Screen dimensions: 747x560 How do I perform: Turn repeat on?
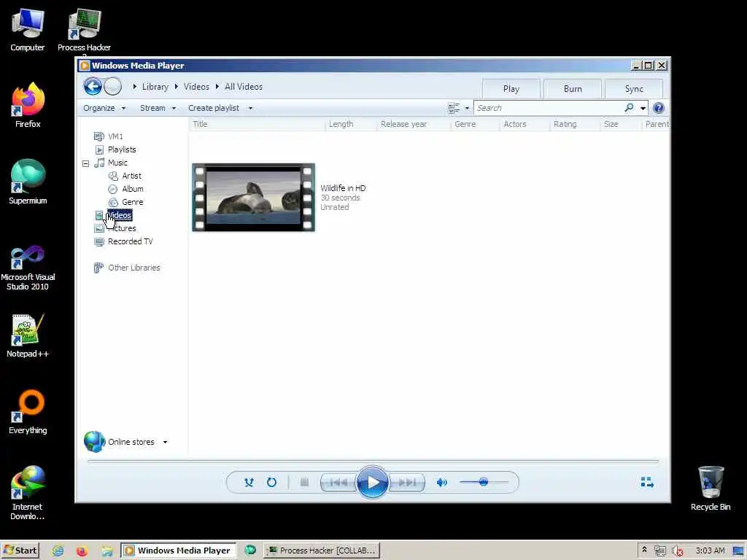pos(271,483)
